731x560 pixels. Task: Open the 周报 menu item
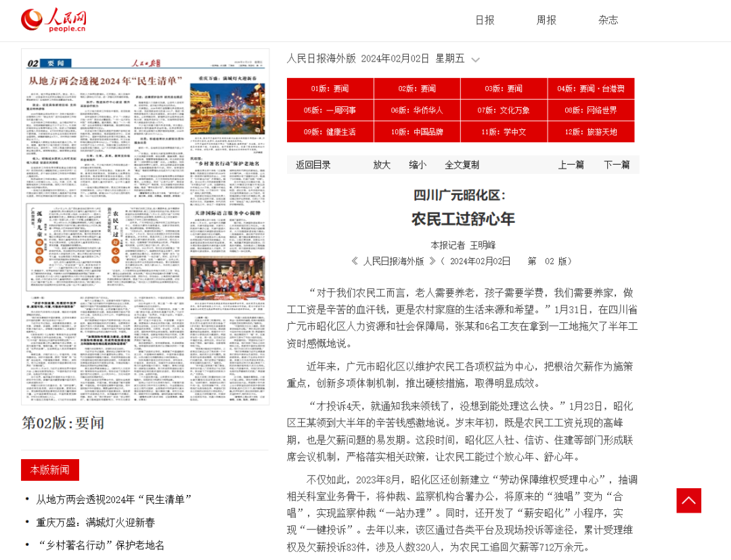pyautogui.click(x=546, y=20)
